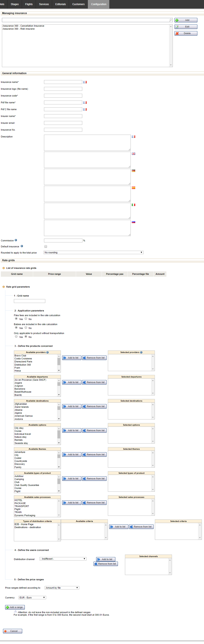Click the Russian flag beside Description field
Viewport: 204px width, 644px height.
click(x=134, y=222)
